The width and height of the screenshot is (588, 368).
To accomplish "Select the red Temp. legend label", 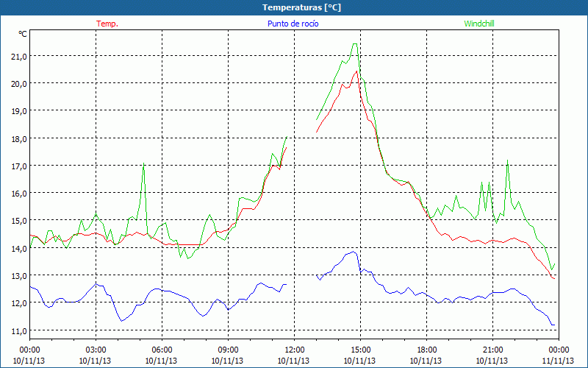I will pos(107,24).
